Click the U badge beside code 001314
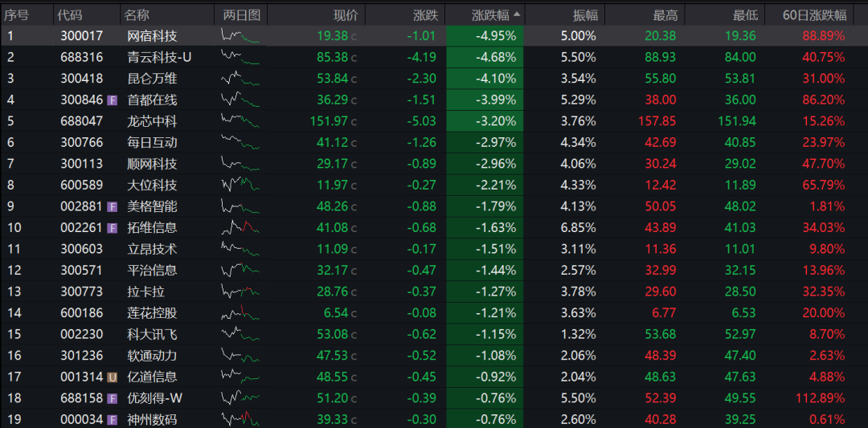The image size is (868, 428). pos(113,377)
